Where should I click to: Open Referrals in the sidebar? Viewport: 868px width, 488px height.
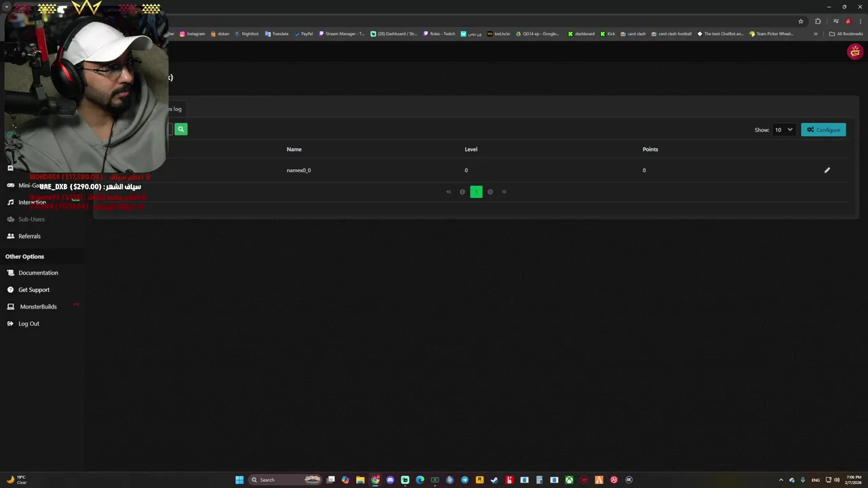29,236
